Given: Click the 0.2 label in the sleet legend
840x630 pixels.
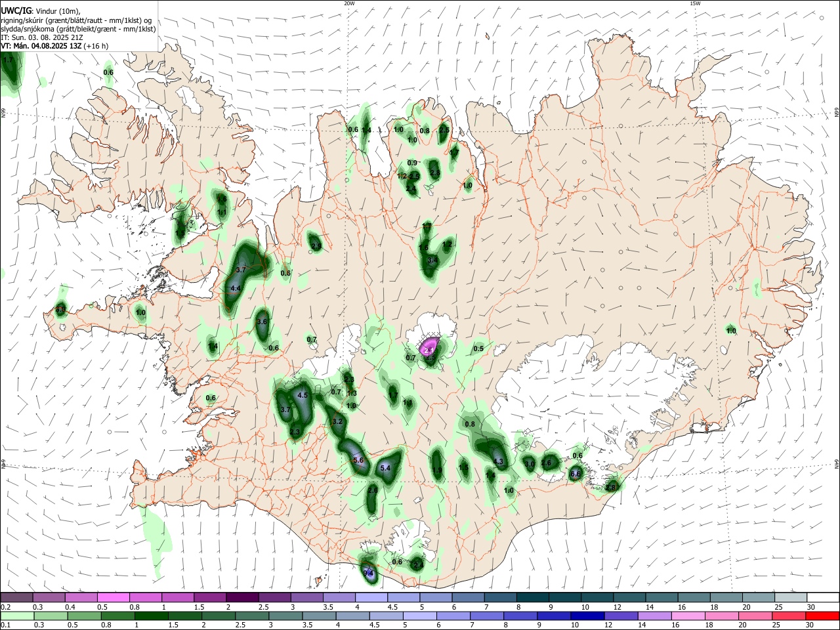Looking at the screenshot, I should point(5,607).
